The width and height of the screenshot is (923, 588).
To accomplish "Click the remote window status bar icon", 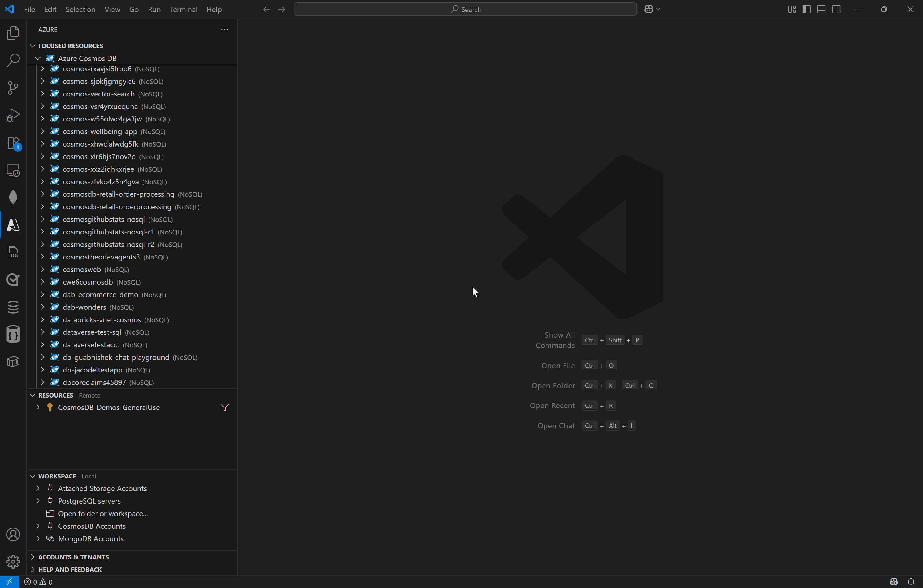I will coord(9,582).
